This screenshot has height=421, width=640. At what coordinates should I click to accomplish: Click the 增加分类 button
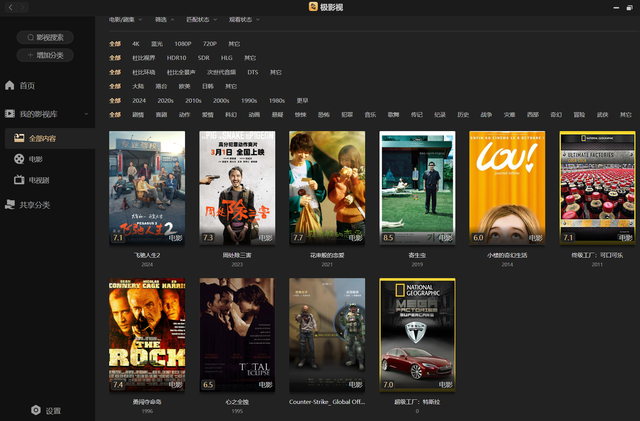(45, 55)
